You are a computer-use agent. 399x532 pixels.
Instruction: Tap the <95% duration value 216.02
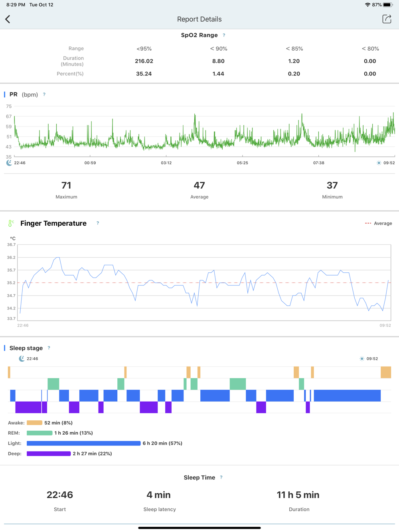[144, 61]
